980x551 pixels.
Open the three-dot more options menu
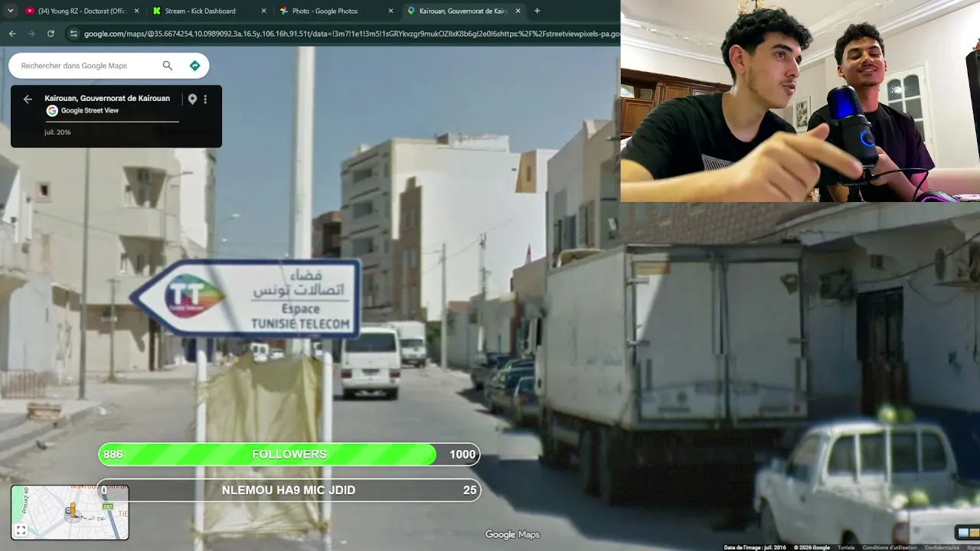(205, 99)
